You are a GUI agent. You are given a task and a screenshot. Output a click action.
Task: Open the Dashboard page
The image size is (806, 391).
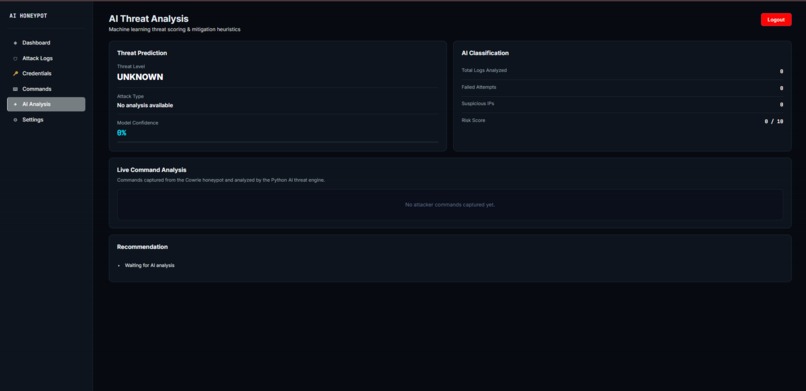[x=46, y=43]
